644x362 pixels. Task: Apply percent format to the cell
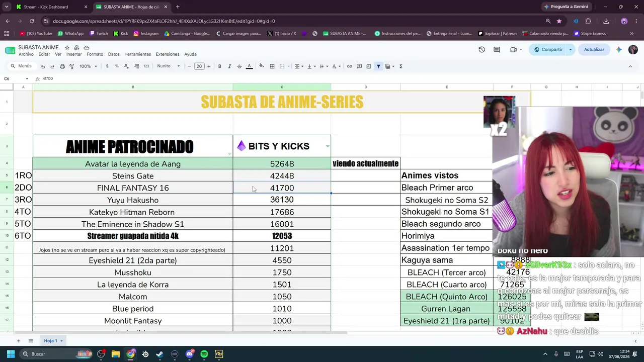(117, 66)
